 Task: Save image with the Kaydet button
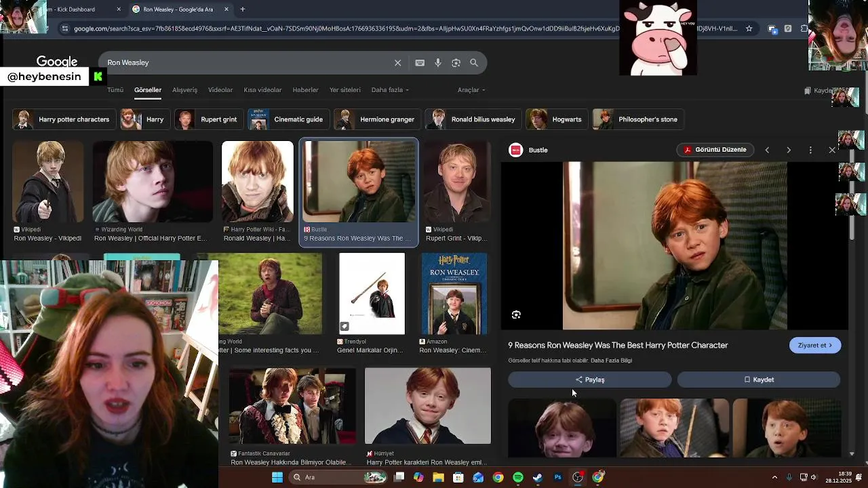point(759,380)
